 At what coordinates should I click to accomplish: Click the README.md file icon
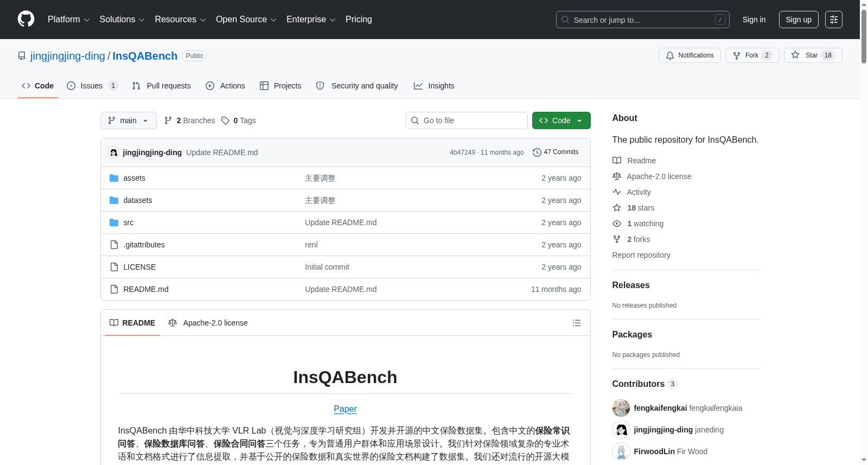click(114, 289)
